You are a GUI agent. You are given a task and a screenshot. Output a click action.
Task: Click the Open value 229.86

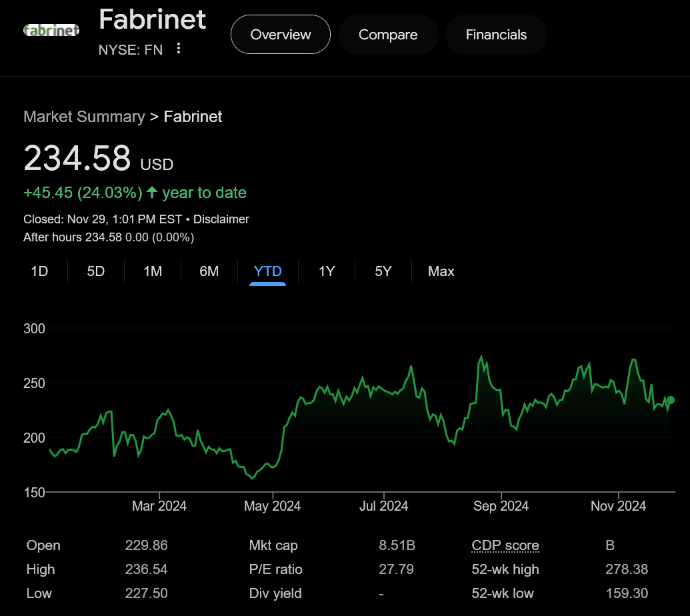(146, 545)
